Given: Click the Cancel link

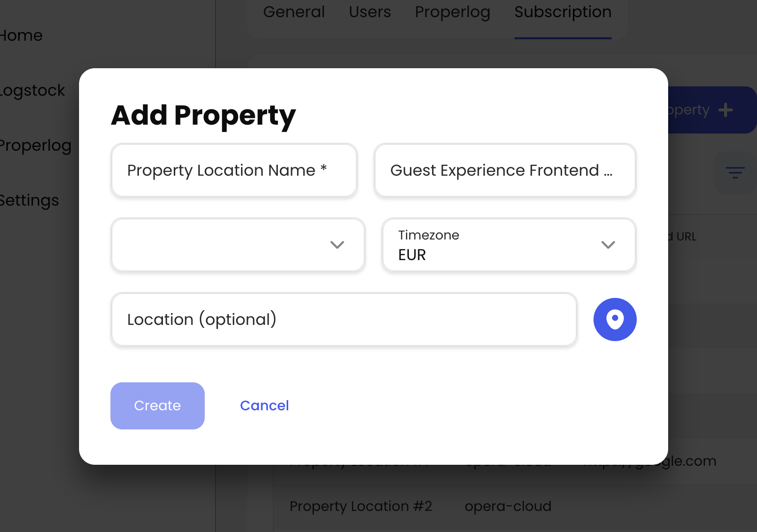Looking at the screenshot, I should [x=264, y=405].
